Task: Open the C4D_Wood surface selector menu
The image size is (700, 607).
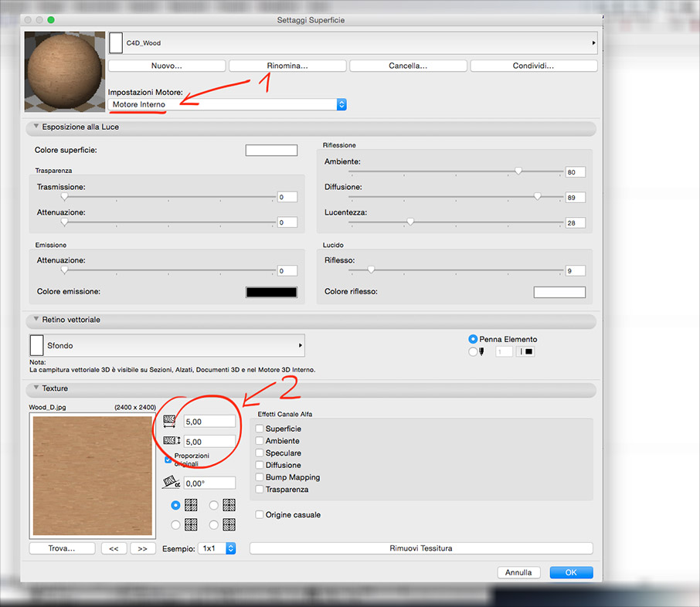Action: (x=593, y=43)
